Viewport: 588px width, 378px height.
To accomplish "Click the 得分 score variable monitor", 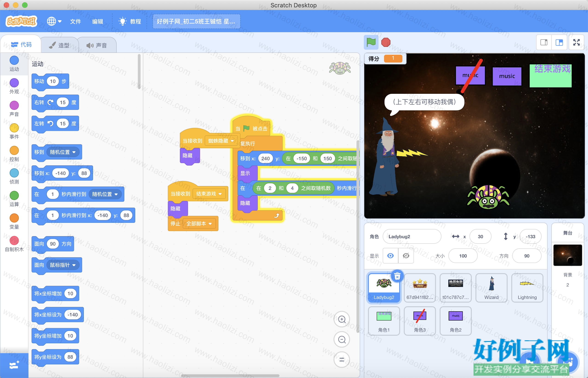I will pos(385,59).
